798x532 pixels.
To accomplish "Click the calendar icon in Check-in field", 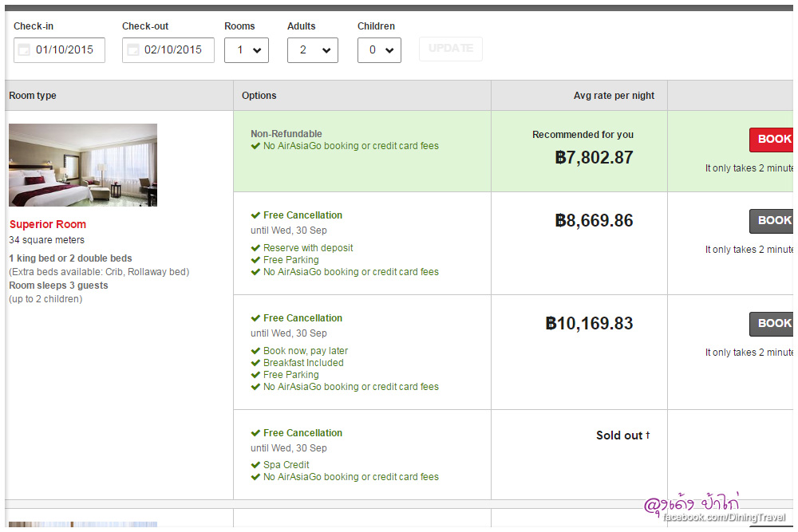I will 24,50.
